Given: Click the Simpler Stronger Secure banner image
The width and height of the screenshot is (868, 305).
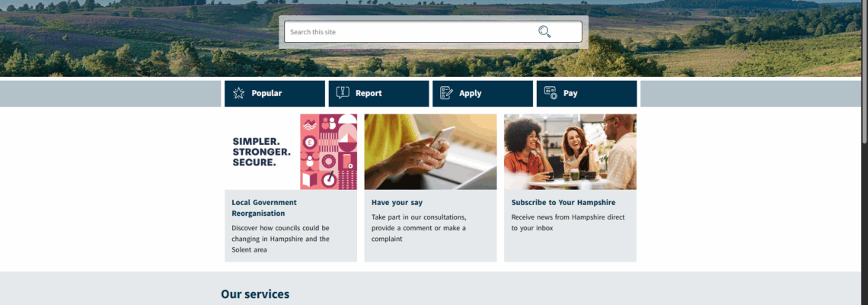Looking at the screenshot, I should point(291,152).
